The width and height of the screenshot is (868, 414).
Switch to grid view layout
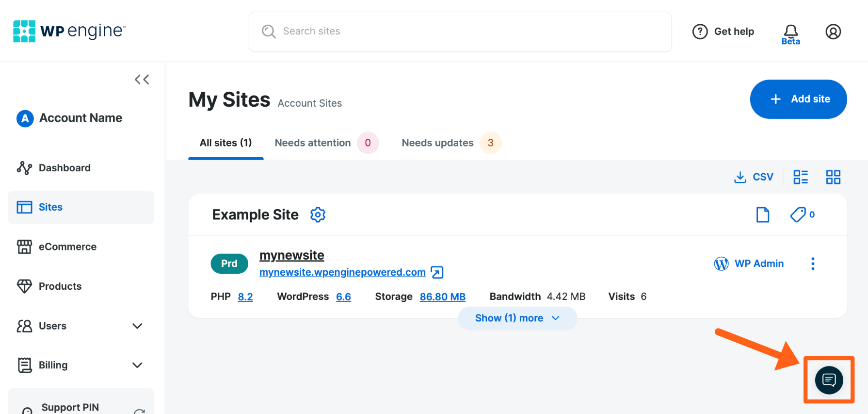click(833, 177)
